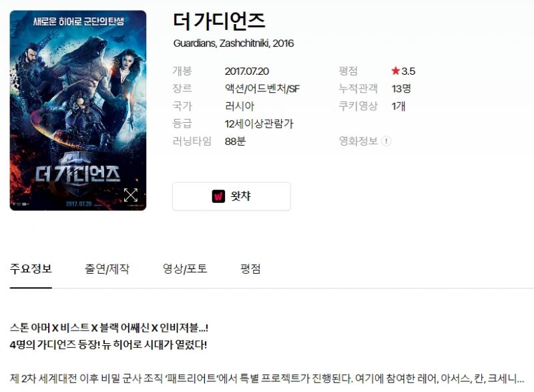This screenshot has height=392, width=534.
Task: Click the 더 가디언즈 movie title
Action: [220, 21]
